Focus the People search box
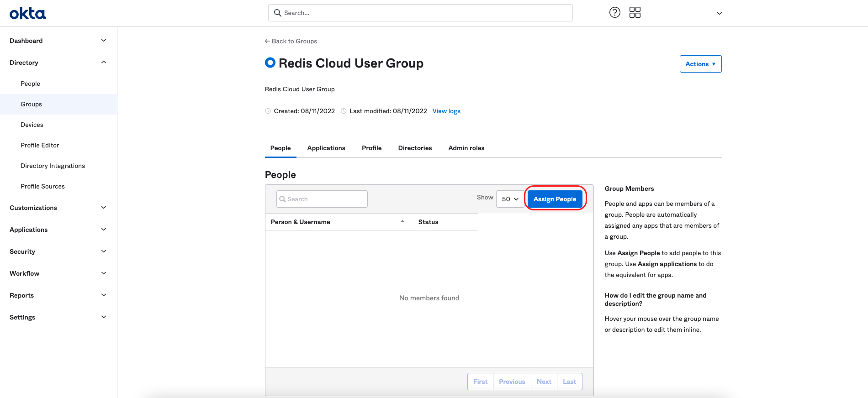 tap(322, 199)
